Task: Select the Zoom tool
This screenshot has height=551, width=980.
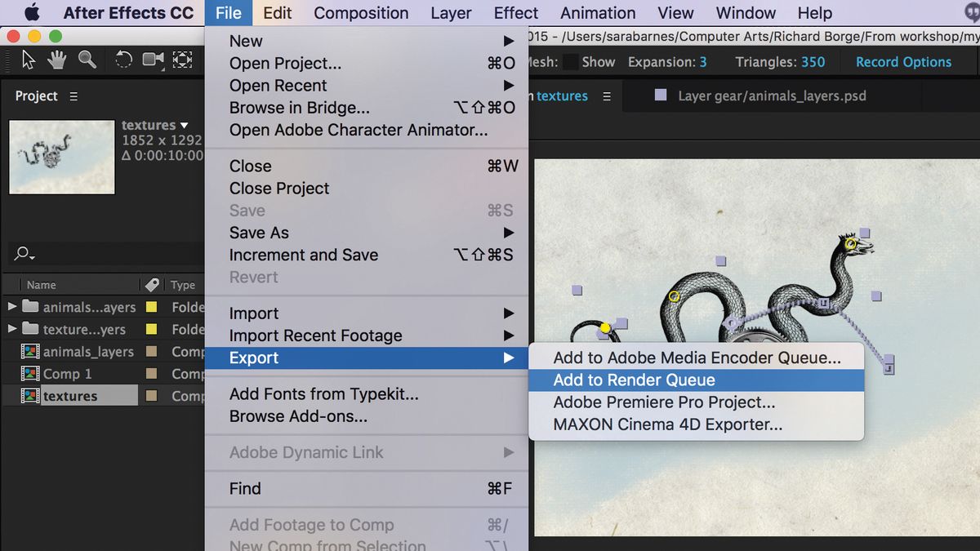Action: (85, 60)
